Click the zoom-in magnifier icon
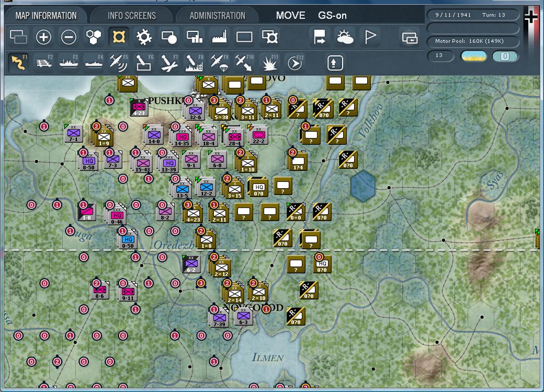544x392 pixels. point(44,37)
